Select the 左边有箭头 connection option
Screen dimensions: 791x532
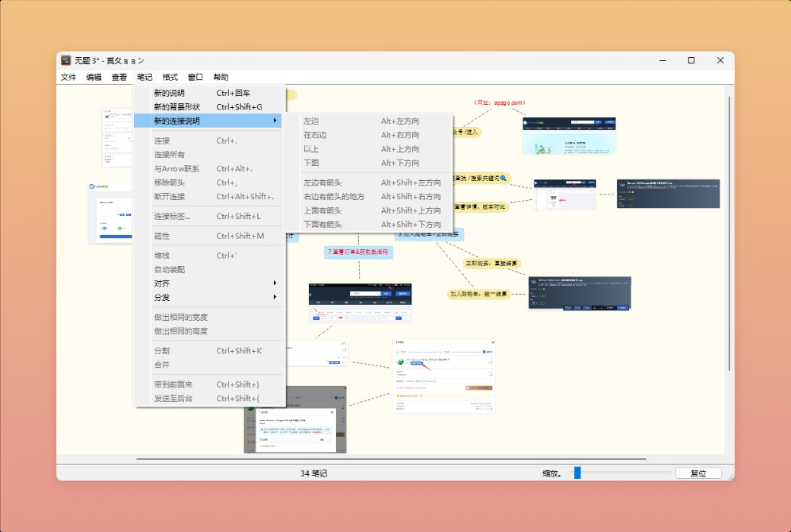coord(323,182)
